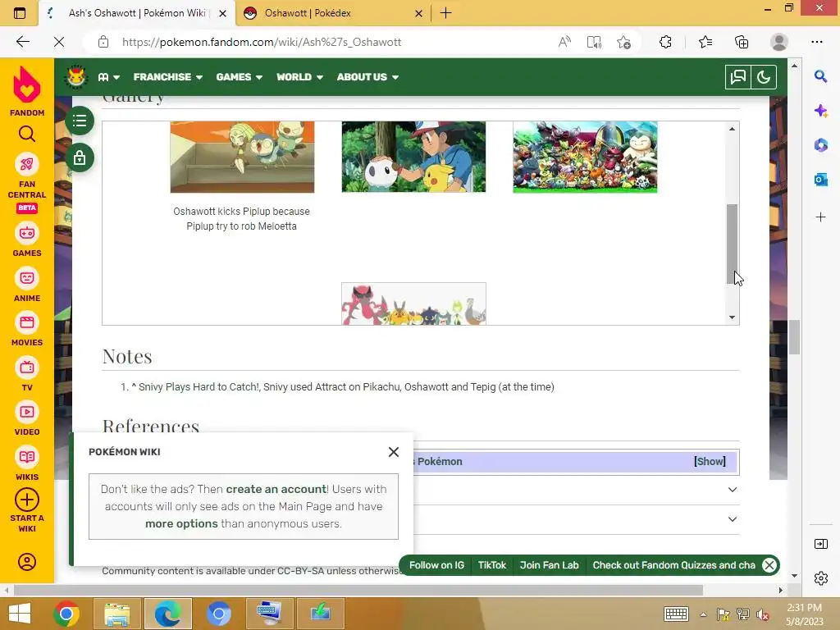Click Follow on IG button
The image size is (840, 630).
[436, 565]
